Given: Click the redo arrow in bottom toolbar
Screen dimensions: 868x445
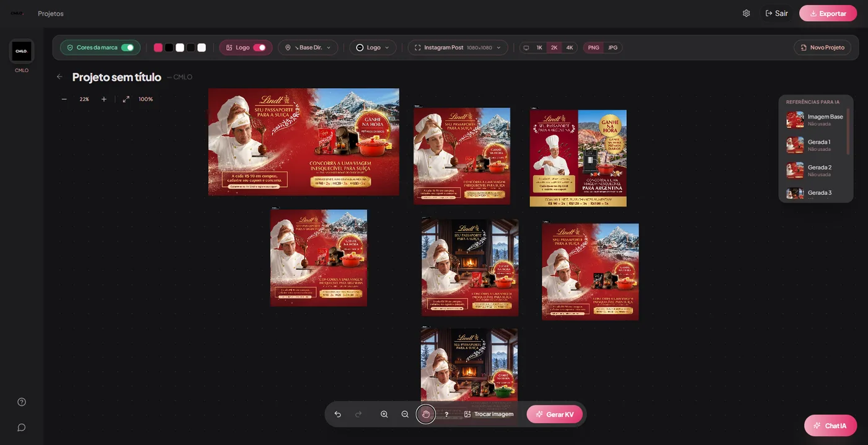Looking at the screenshot, I should click(x=358, y=414).
